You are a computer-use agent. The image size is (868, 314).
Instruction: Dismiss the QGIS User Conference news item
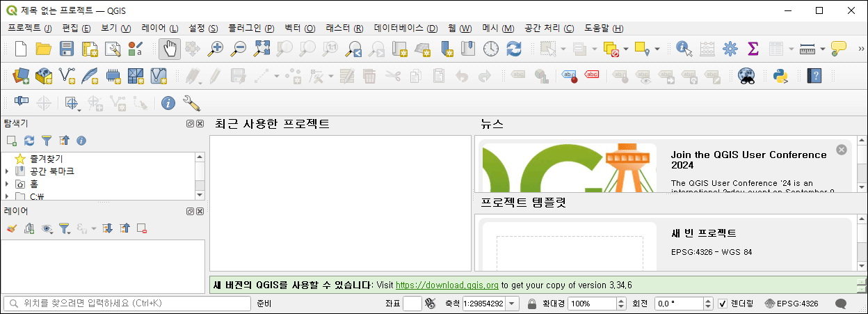pos(841,150)
